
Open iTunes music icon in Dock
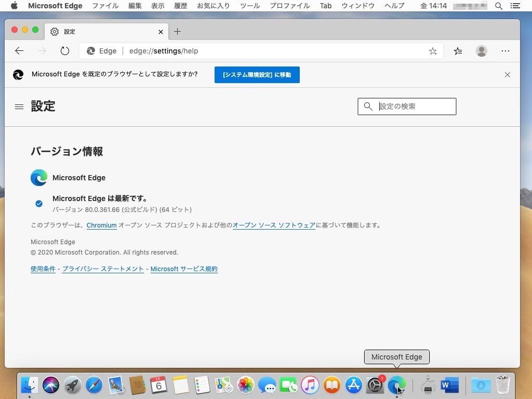pyautogui.click(x=310, y=385)
